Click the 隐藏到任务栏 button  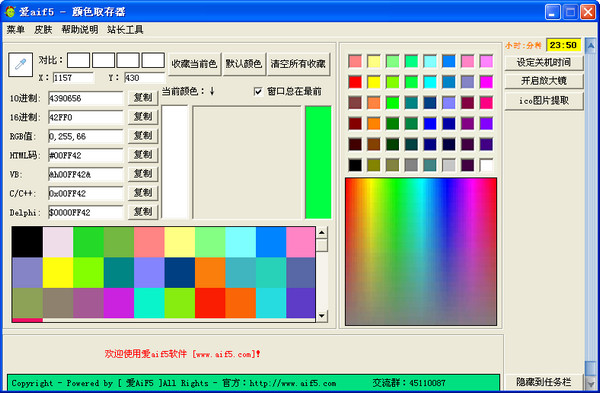click(544, 382)
